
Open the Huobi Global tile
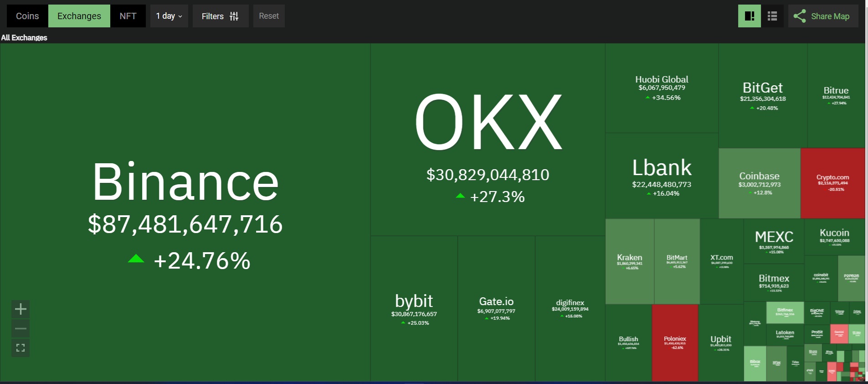coord(662,88)
